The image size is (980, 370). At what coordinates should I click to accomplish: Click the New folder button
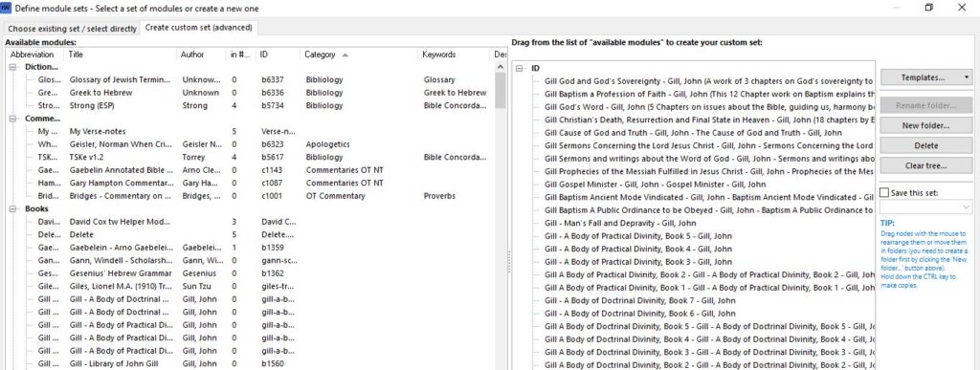pyautogui.click(x=926, y=125)
